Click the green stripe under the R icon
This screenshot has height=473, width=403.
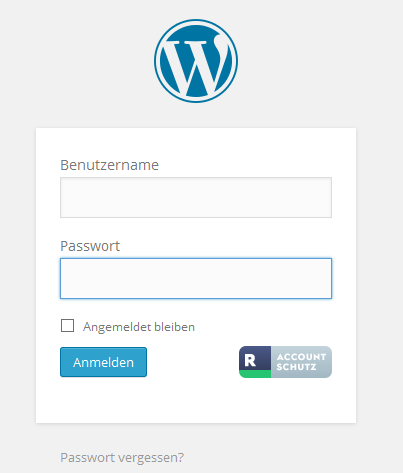pyautogui.click(x=255, y=374)
